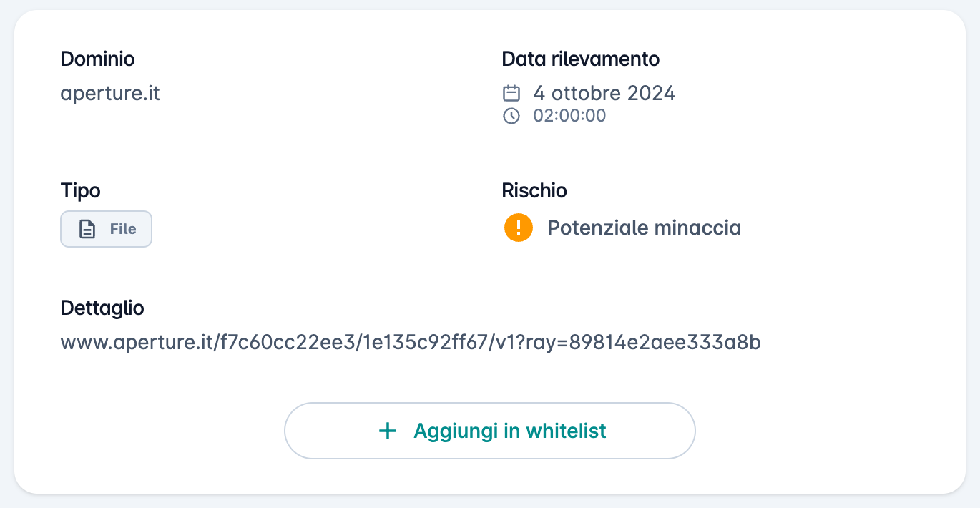Click the orange warning exclamation icon

click(x=519, y=228)
